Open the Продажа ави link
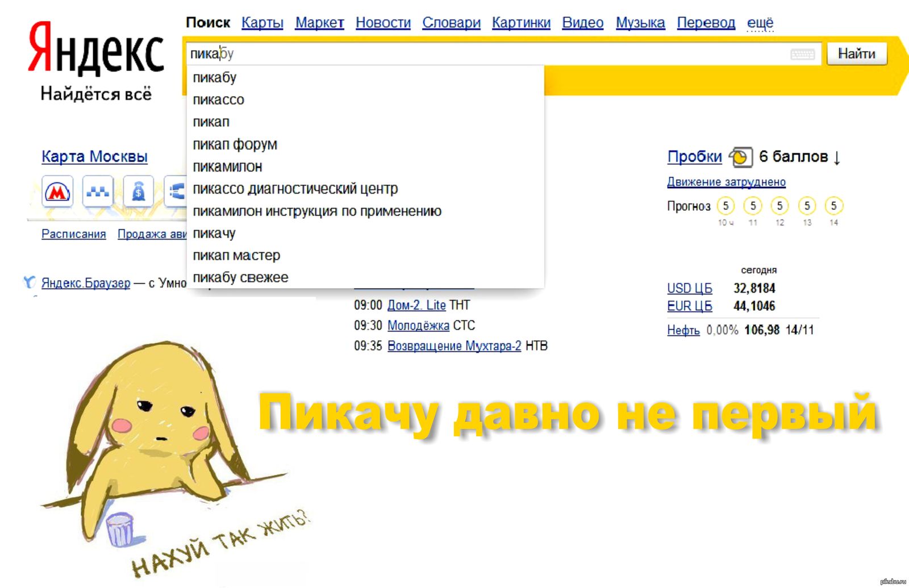 (152, 233)
